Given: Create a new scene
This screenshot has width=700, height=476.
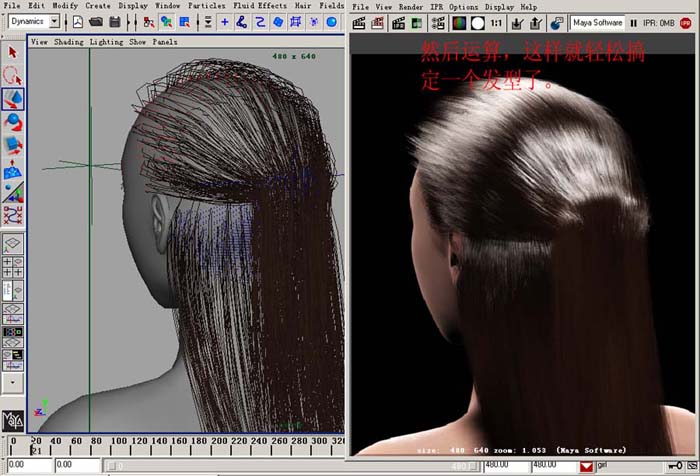Looking at the screenshot, I should 78,21.
